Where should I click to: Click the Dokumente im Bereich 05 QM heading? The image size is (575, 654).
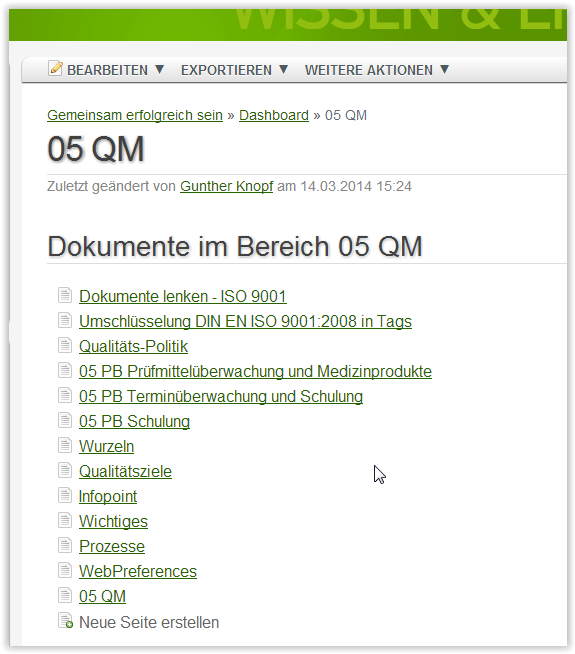pos(235,247)
